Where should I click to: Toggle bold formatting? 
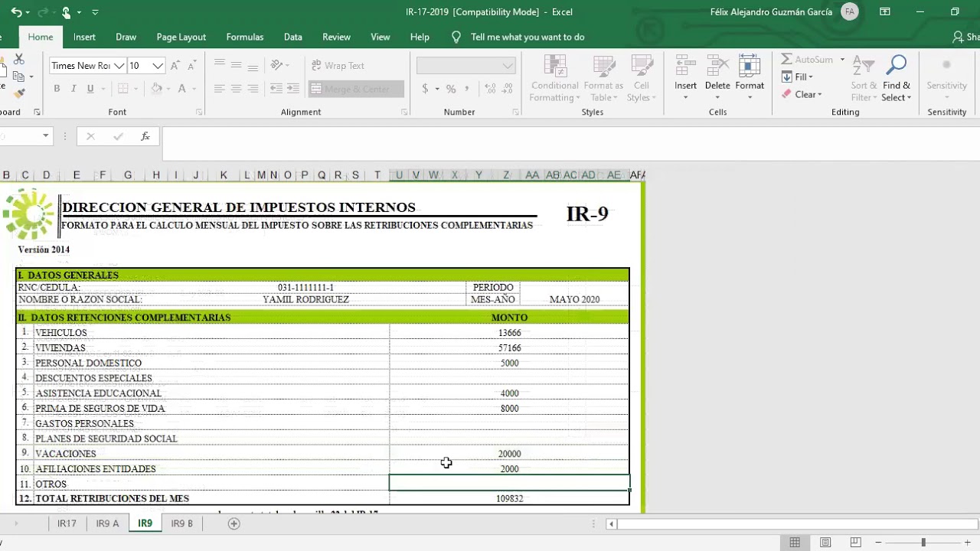coord(57,89)
